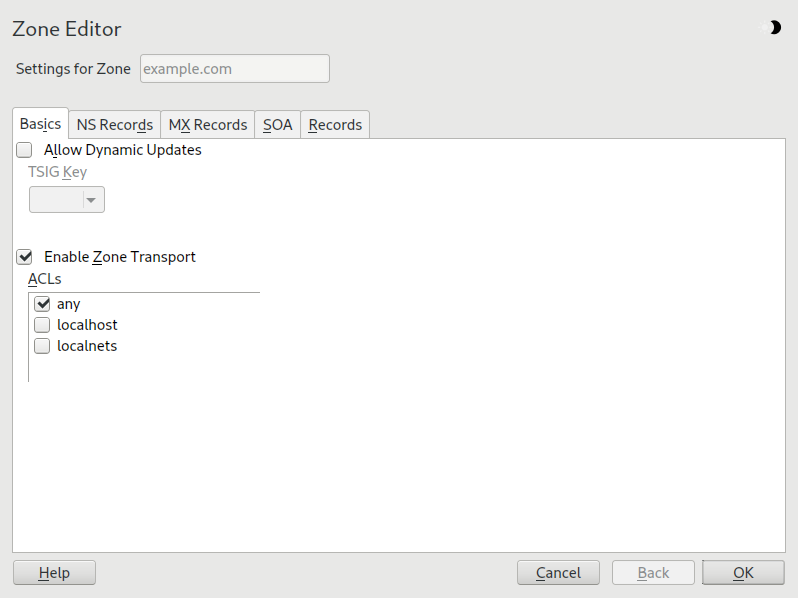Cancel the Zone Editor dialog

558,573
